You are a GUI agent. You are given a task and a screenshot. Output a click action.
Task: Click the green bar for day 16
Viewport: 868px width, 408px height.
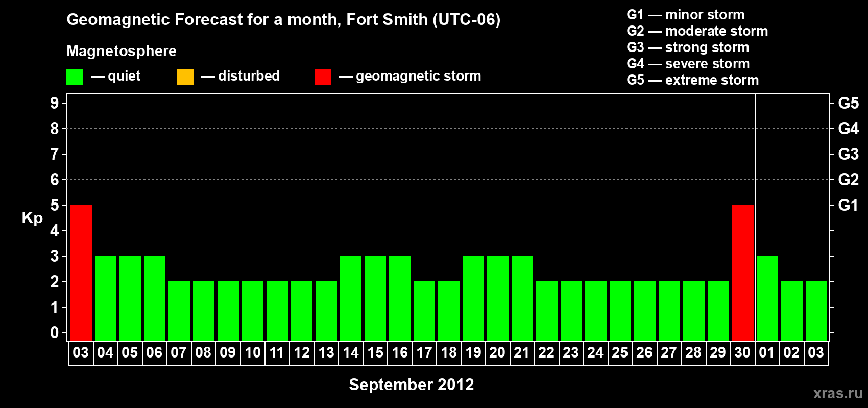point(400,298)
